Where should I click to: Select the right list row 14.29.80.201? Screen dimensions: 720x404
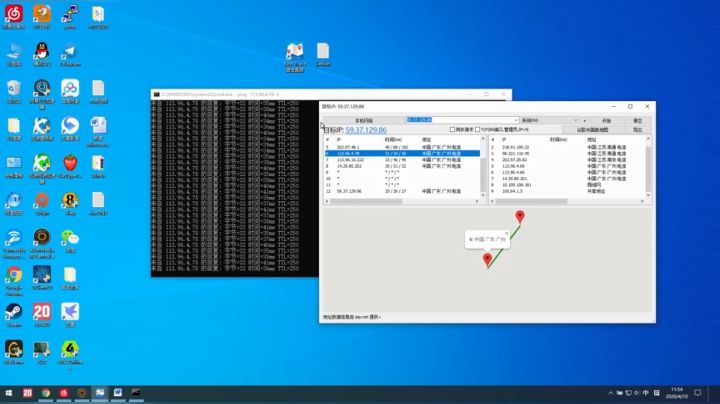pyautogui.click(x=567, y=179)
